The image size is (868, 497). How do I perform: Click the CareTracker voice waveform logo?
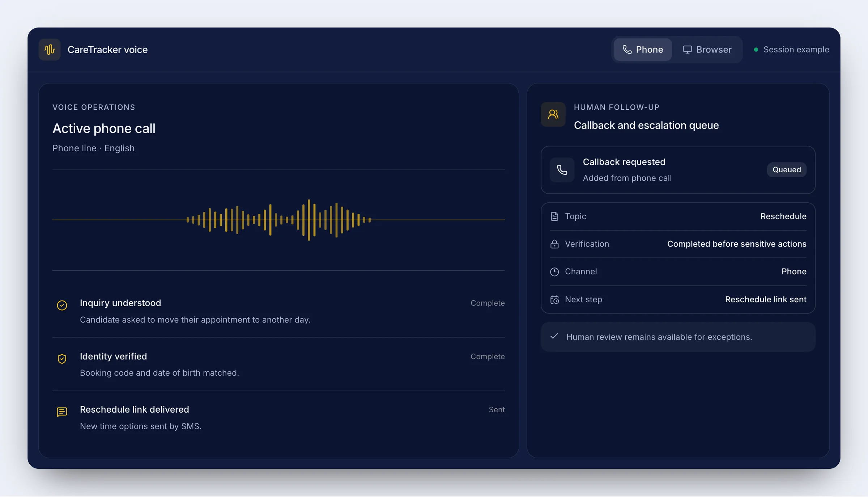click(50, 50)
